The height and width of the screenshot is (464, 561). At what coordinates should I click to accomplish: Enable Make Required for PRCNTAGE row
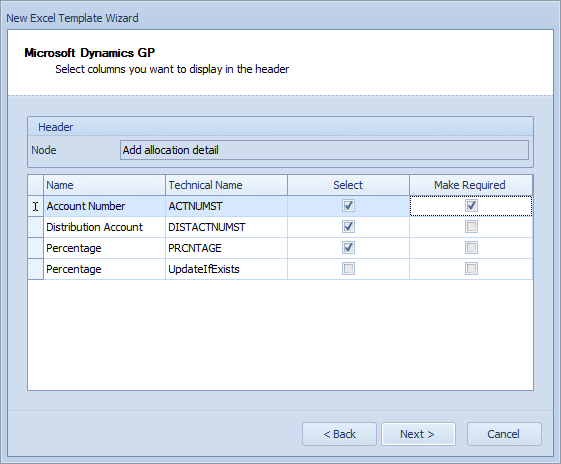(471, 248)
